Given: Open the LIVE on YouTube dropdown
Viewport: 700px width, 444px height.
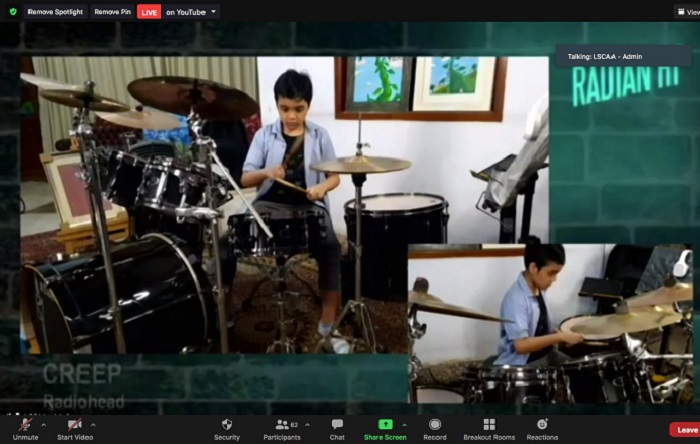Looking at the screenshot, I should tap(178, 12).
